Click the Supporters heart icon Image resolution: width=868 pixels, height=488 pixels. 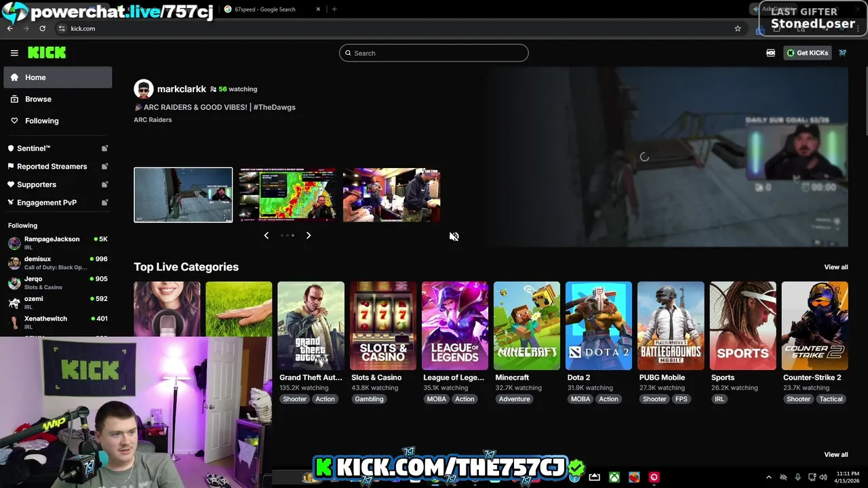[11, 184]
